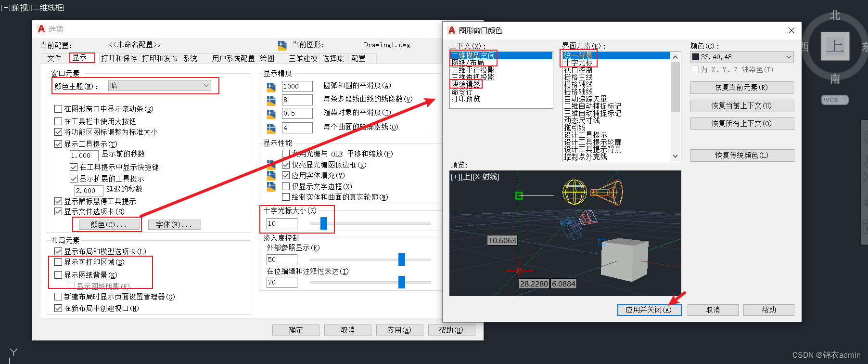Click the 界面元素 list scroll-down arrow
This screenshot has height=364, width=868.
675,156
